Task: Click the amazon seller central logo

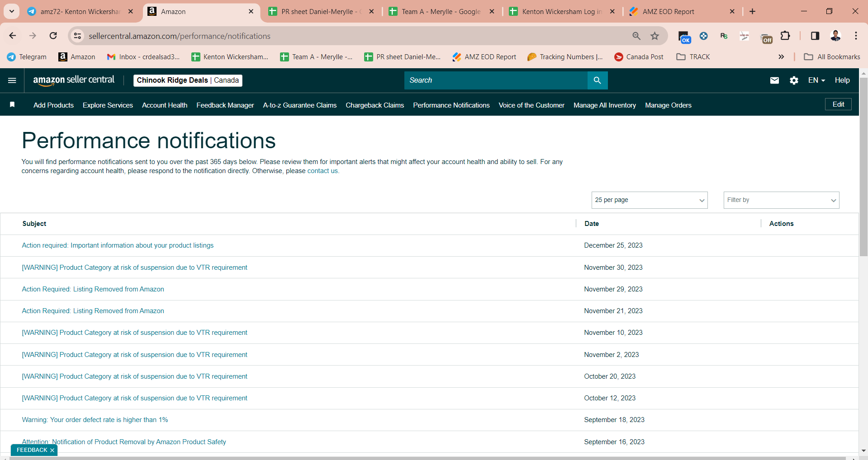Action: [74, 80]
